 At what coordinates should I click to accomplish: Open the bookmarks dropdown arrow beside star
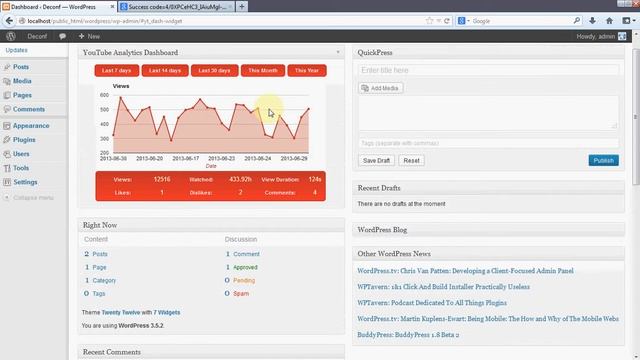coord(438,21)
